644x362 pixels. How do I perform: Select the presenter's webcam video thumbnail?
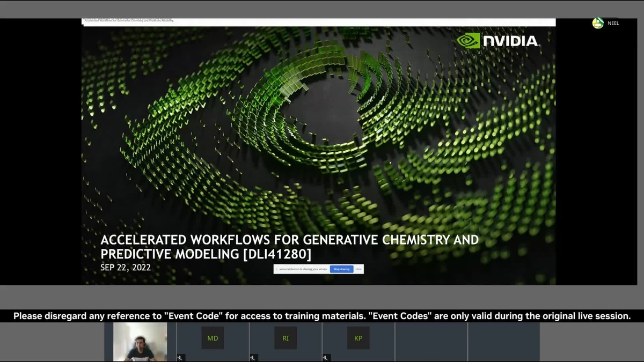(x=140, y=342)
